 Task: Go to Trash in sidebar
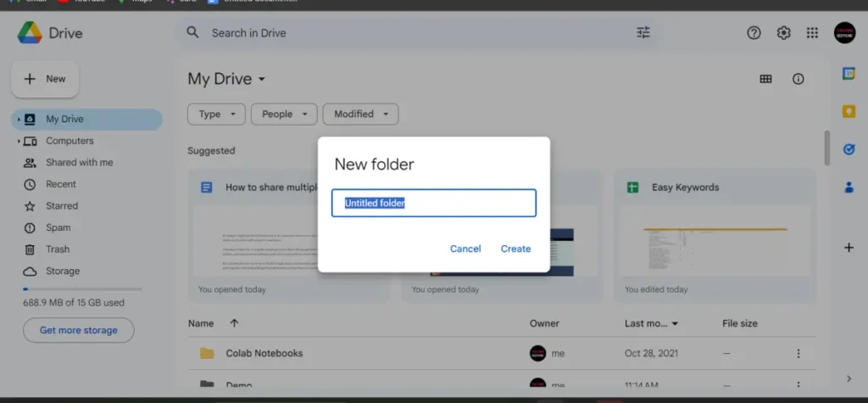[58, 249]
